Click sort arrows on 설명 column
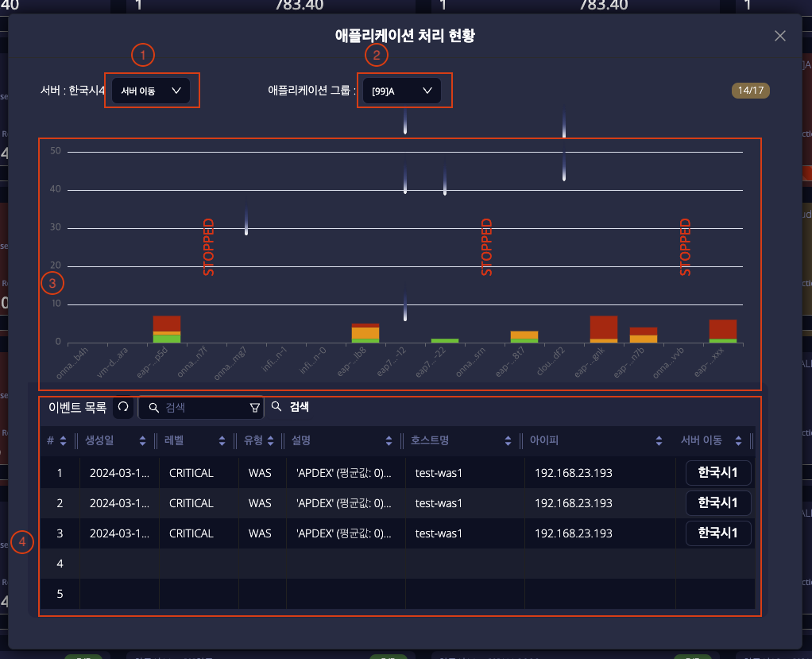This screenshot has height=659, width=812. click(x=389, y=441)
